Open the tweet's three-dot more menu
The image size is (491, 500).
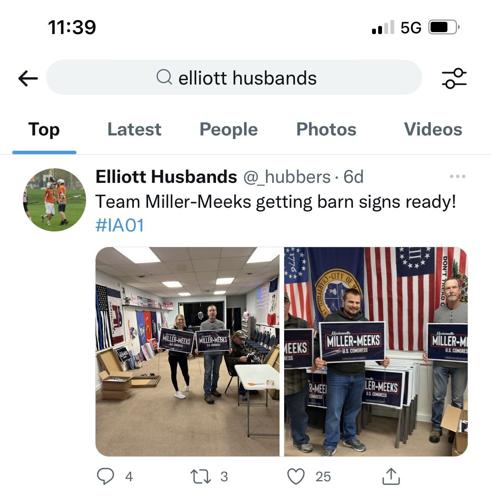click(457, 176)
